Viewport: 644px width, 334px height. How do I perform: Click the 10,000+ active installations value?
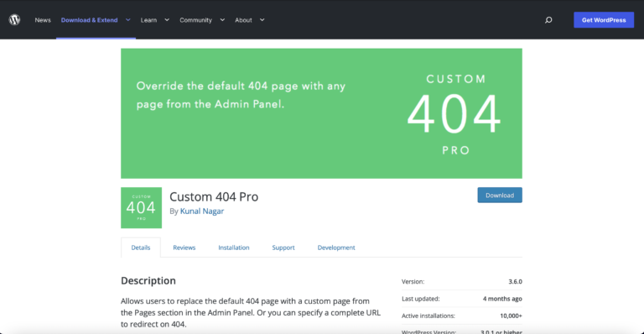(x=511, y=316)
